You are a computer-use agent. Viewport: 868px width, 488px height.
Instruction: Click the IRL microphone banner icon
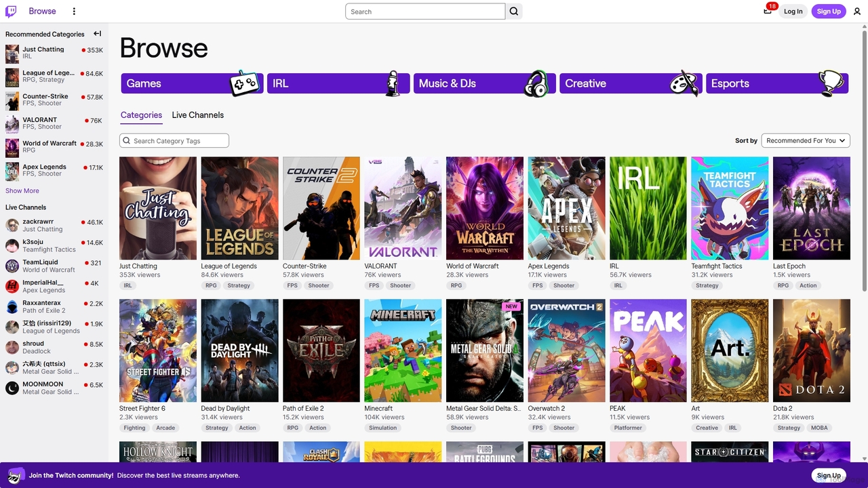tap(392, 83)
